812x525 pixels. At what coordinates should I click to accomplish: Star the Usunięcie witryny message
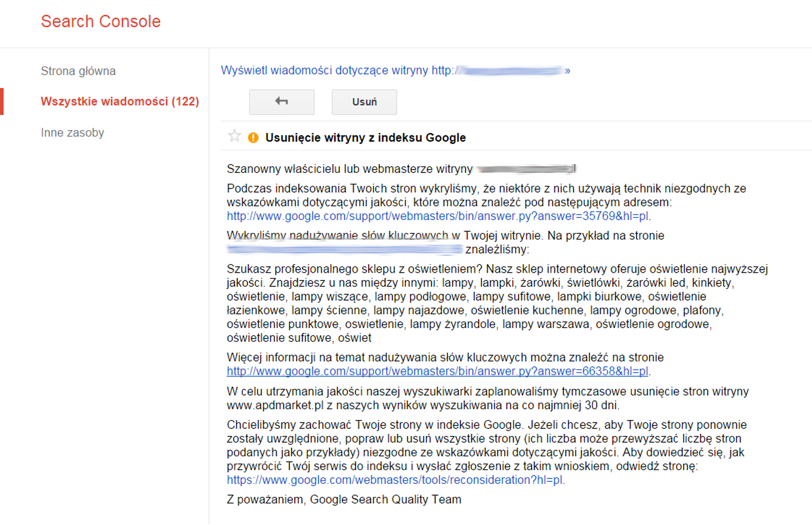click(234, 137)
